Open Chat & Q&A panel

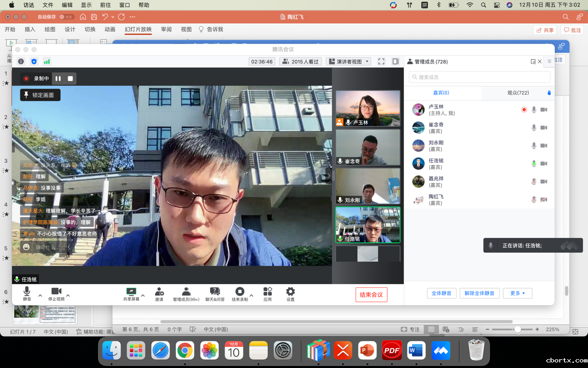[215, 292]
